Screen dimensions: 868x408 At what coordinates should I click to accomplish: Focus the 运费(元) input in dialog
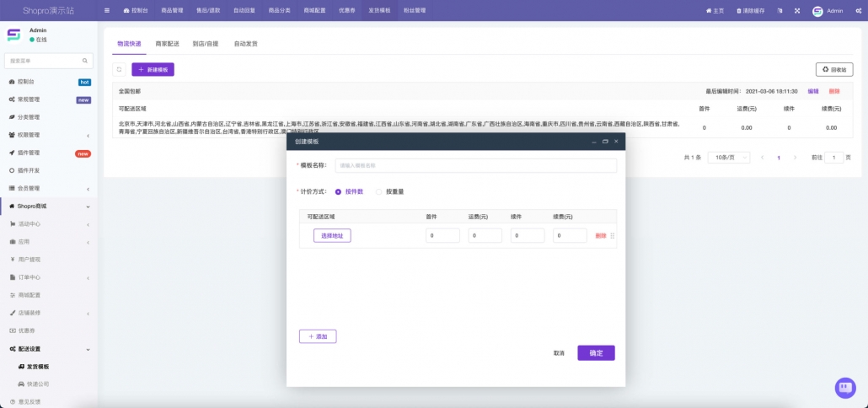pos(485,236)
